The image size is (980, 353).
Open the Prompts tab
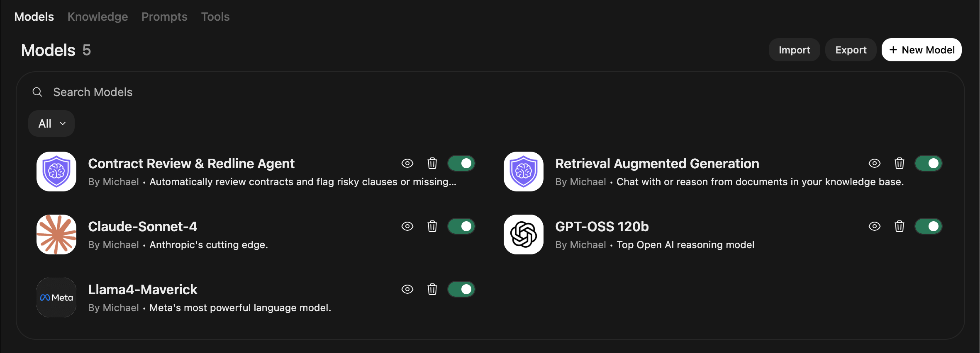point(164,17)
